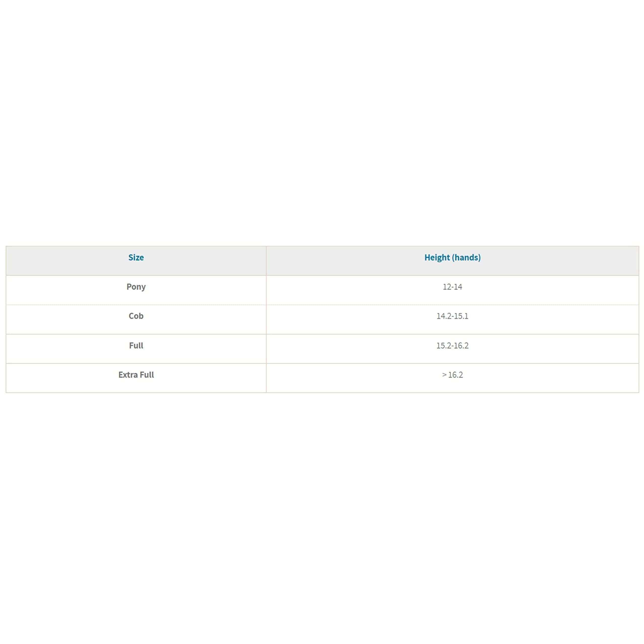Screen dimensions: 644x644
Task: Click the word (hands) in the header
Action: pyautogui.click(x=466, y=257)
